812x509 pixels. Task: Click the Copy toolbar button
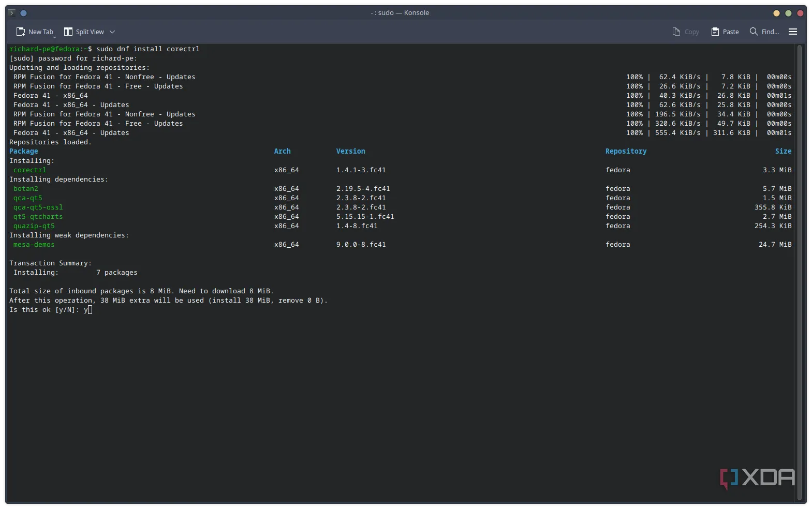pyautogui.click(x=685, y=32)
